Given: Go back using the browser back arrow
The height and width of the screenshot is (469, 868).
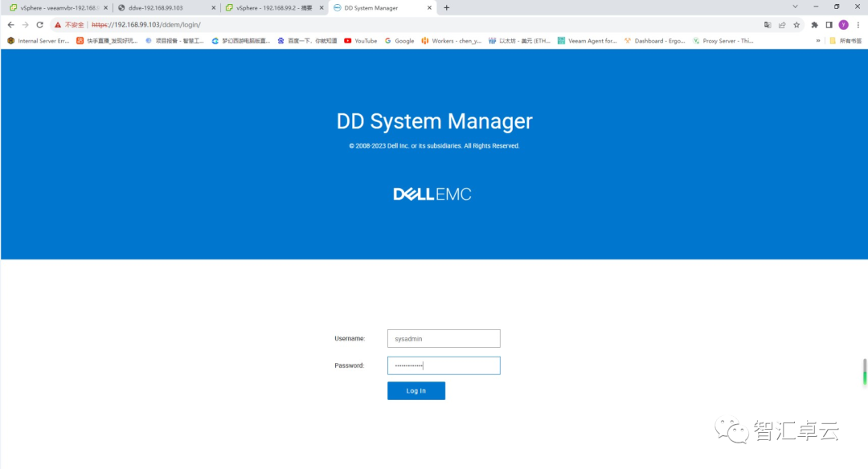Looking at the screenshot, I should tap(10, 25).
